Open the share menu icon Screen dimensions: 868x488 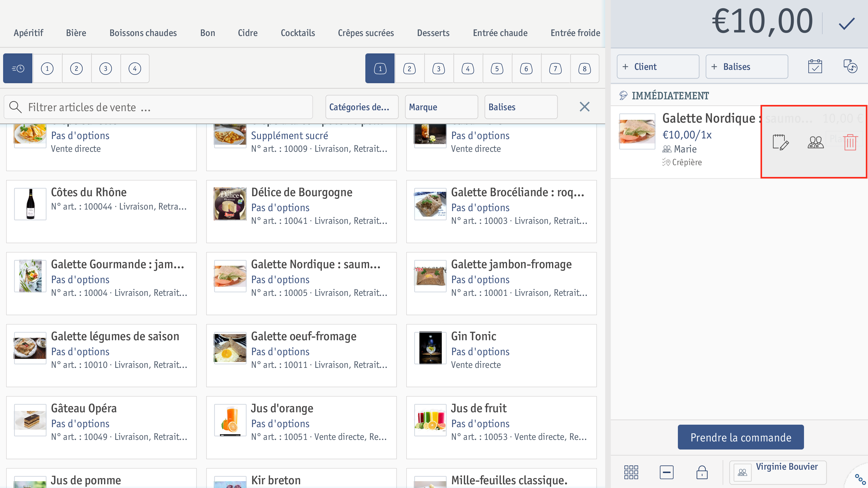860,480
